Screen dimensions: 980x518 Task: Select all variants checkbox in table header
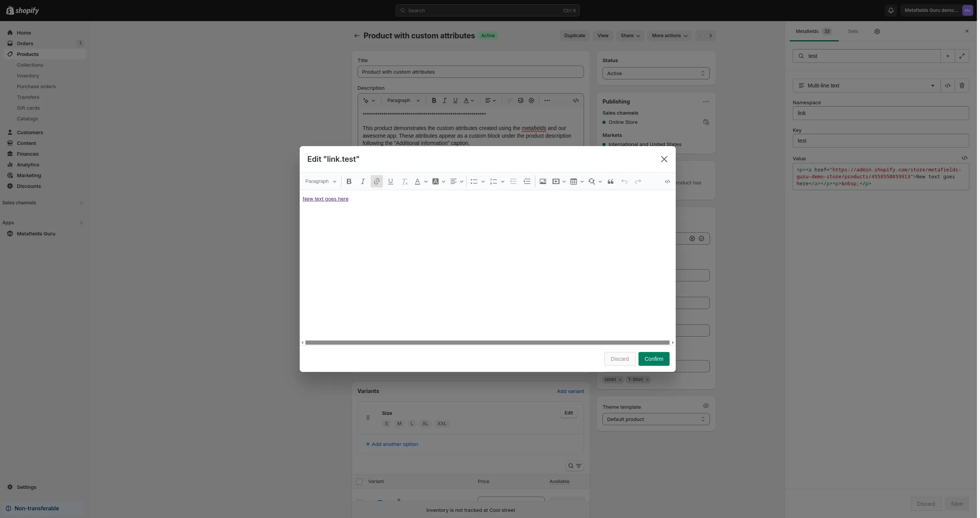tap(360, 482)
